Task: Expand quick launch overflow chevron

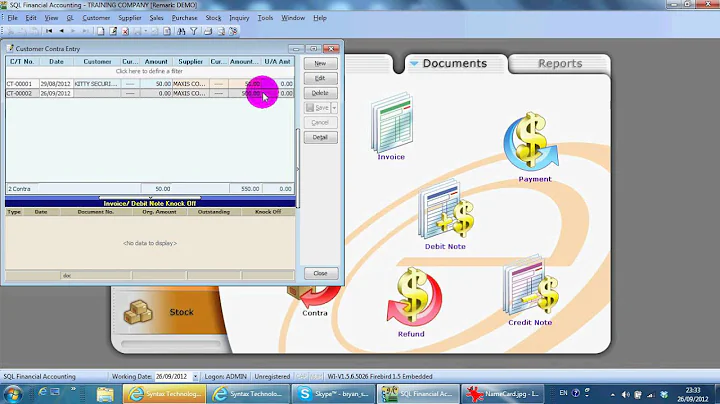Action: pos(73,389)
